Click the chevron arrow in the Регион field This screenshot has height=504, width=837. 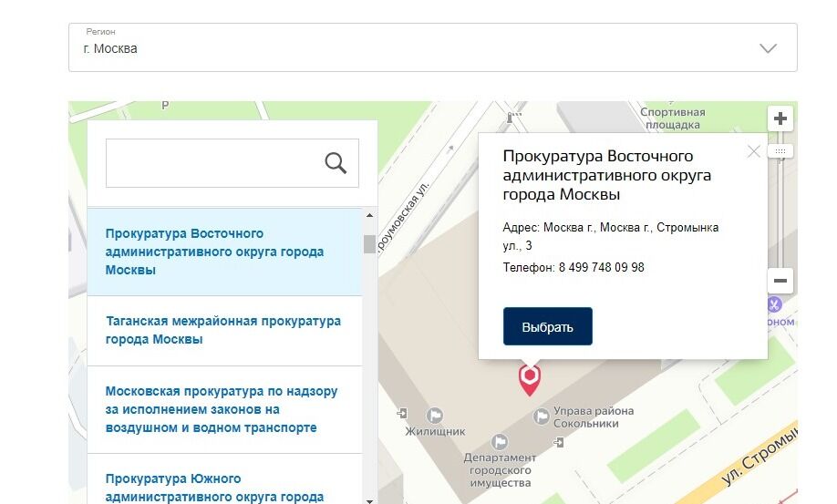(768, 48)
